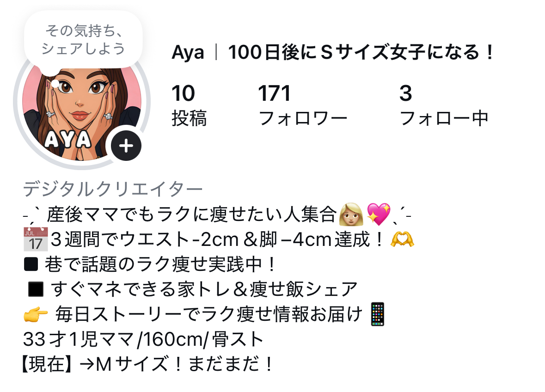Tap the 産後ママでもラクに痩せたい bio line
This screenshot has width=545, height=392.
(217, 214)
